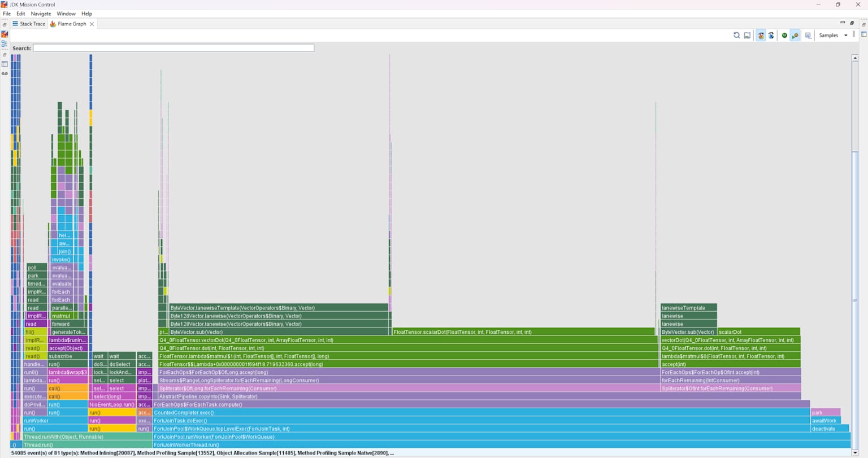Viewport: 868px width, 458px height.
Task: Select the Q4_0FloatTensor.dot(int, FloatTensor, int, int) frame
Action: (408, 348)
